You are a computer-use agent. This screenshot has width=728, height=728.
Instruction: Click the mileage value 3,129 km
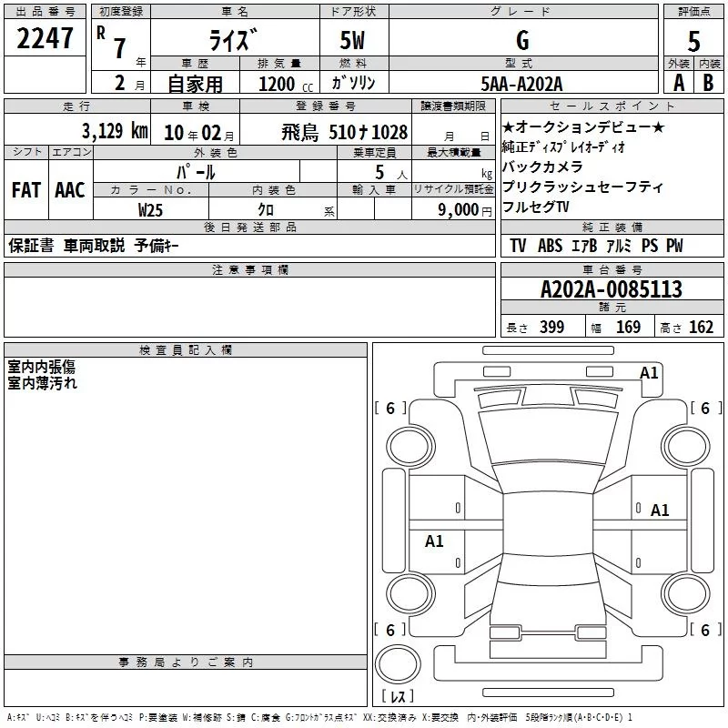point(116,131)
